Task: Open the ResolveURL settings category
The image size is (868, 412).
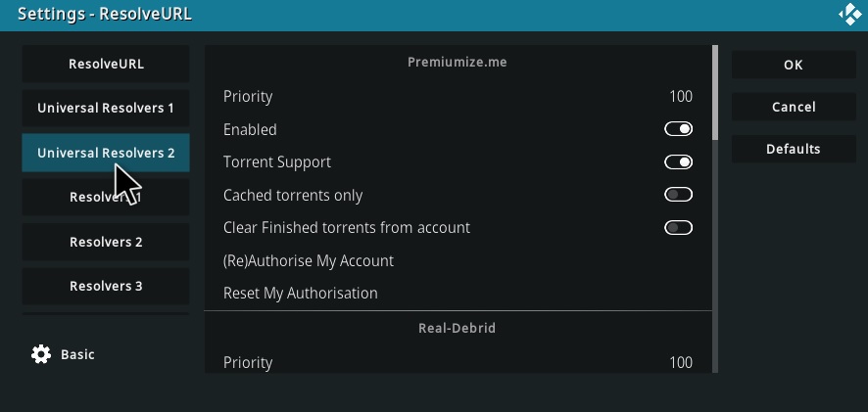Action: pos(106,65)
